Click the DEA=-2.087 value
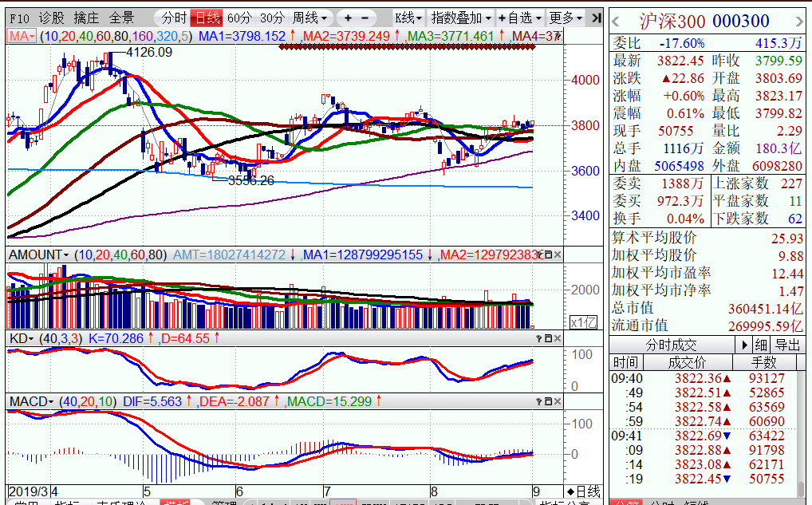This screenshot has width=812, height=505. tap(234, 402)
